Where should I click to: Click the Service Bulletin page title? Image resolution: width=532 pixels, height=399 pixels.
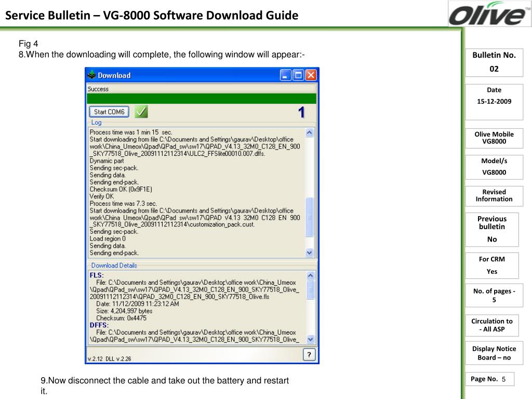pyautogui.click(x=152, y=15)
